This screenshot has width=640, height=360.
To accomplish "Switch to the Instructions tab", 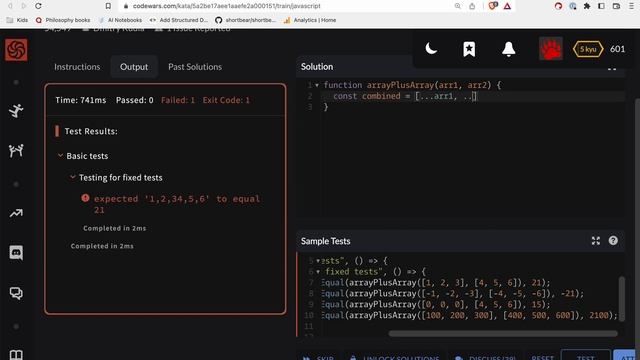I will [x=77, y=67].
